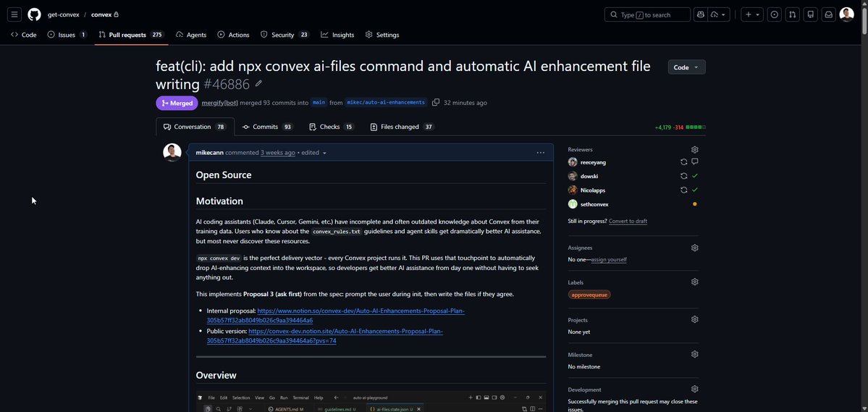The image size is (868, 412).
Task: View dowski's approval checkmark
Action: [695, 175]
